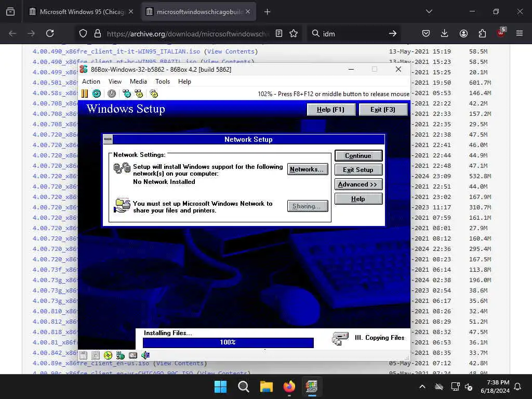532x399 pixels.
Task: Click the file sharing hand icon
Action: [x=122, y=205]
